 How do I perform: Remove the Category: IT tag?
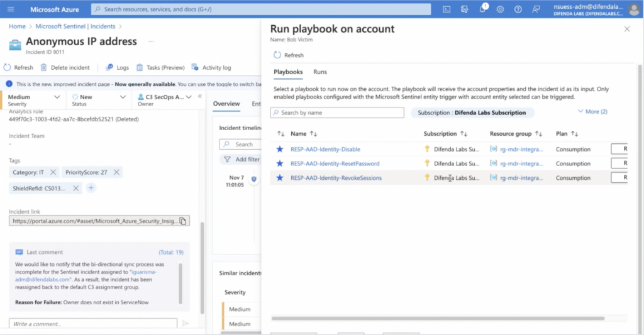click(53, 172)
